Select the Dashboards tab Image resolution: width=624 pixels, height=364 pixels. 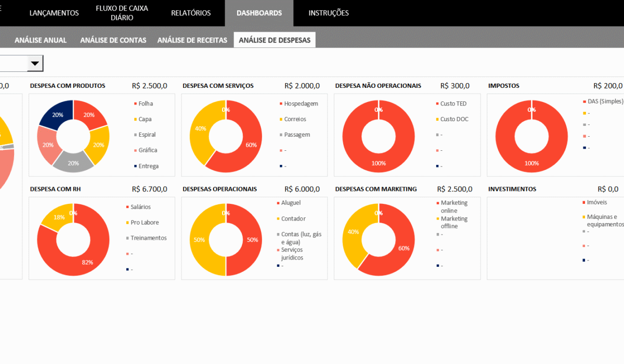tap(259, 13)
